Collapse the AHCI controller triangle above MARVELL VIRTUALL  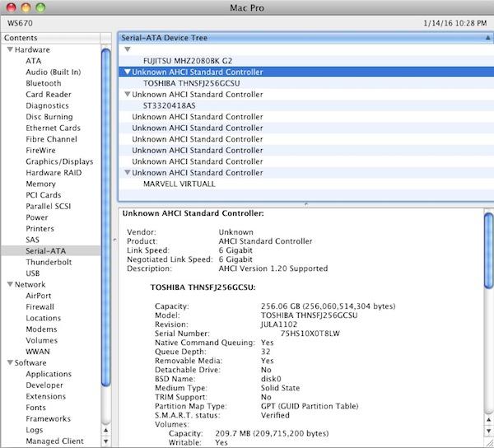point(128,172)
